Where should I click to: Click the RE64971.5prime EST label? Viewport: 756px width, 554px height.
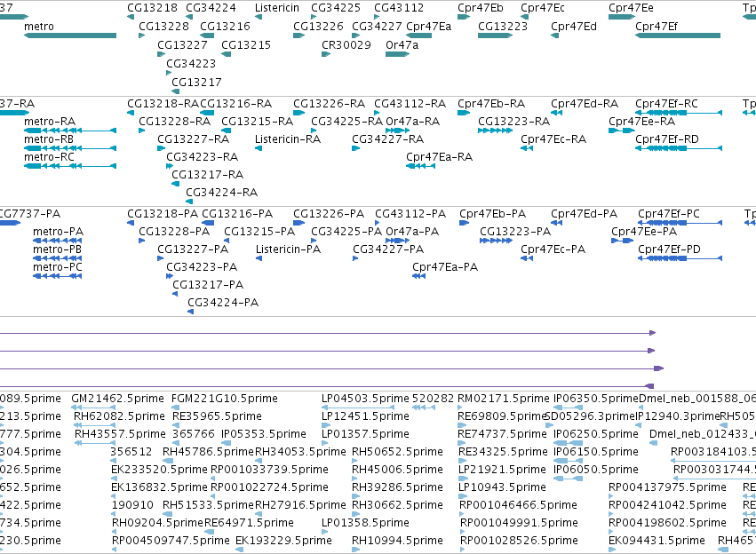249,523
